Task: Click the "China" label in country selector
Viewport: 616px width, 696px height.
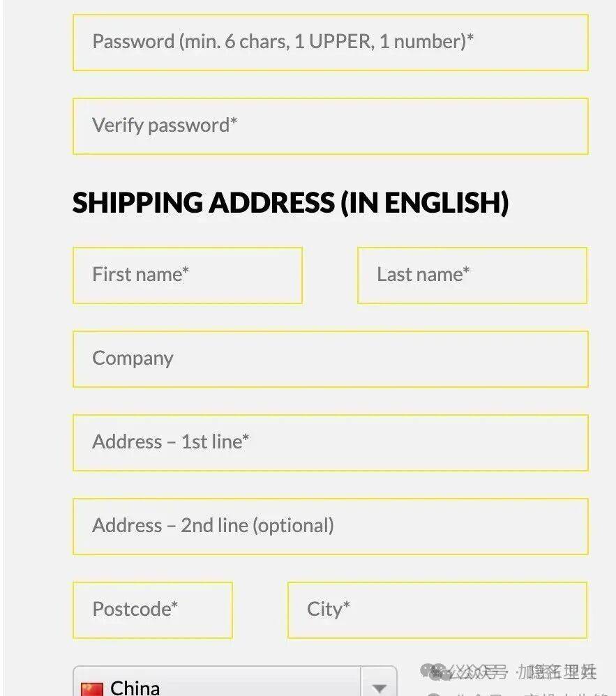Action: pyautogui.click(x=135, y=688)
